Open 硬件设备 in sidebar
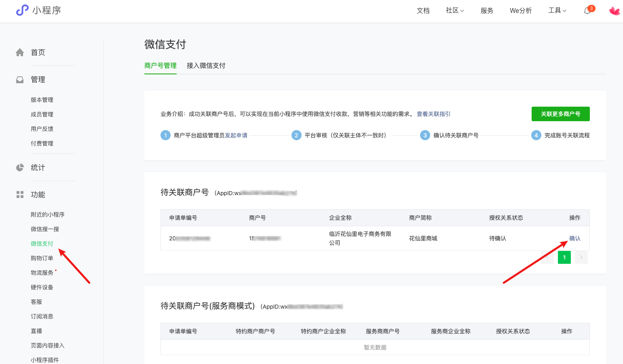This screenshot has height=364, width=623. click(42, 287)
